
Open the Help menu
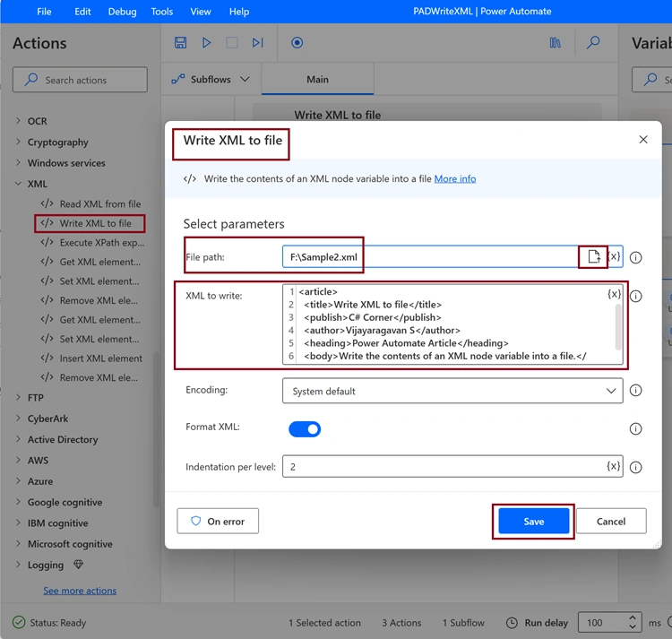click(x=239, y=12)
